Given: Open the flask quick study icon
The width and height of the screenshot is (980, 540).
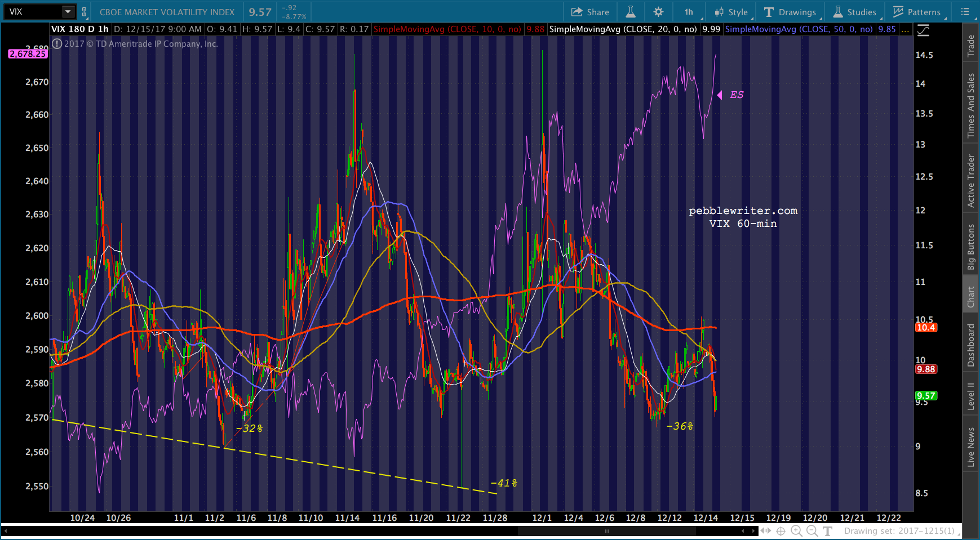Looking at the screenshot, I should click(x=631, y=12).
